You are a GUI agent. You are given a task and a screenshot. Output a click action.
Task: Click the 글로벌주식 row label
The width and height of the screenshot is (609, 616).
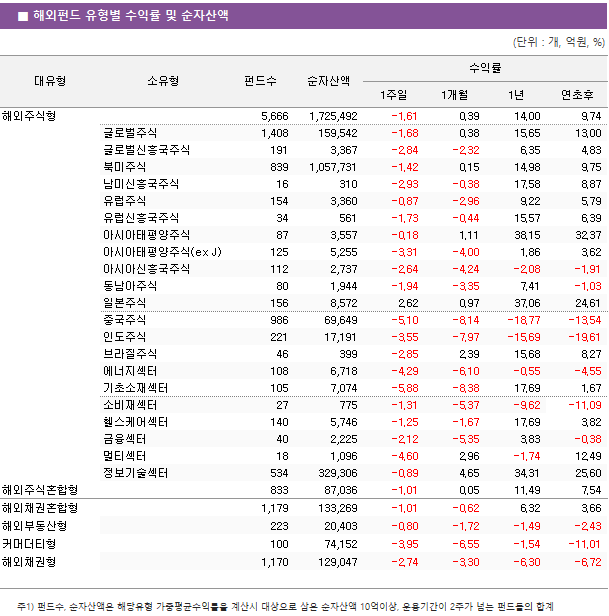pos(130,133)
